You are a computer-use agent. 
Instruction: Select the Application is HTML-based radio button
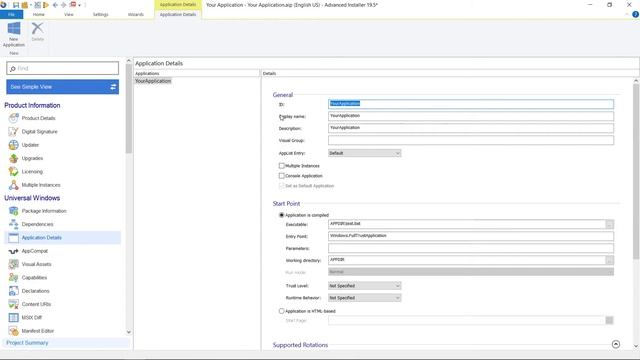(x=282, y=311)
